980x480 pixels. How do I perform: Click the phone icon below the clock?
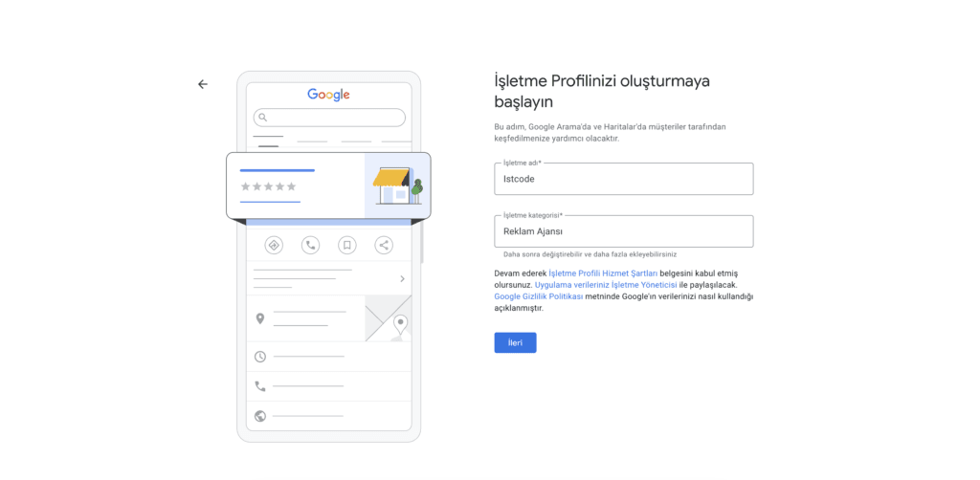click(x=260, y=386)
